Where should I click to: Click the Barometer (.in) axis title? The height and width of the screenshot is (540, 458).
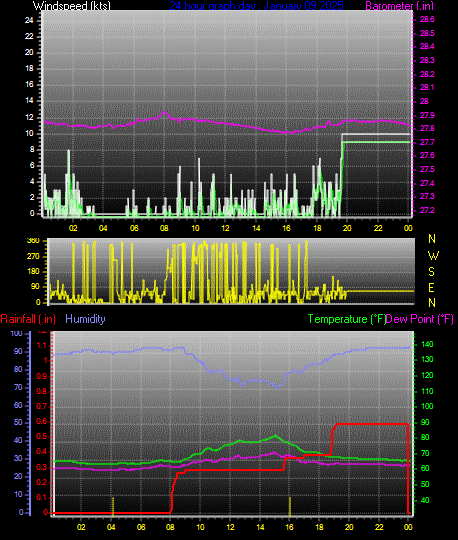coord(399,6)
